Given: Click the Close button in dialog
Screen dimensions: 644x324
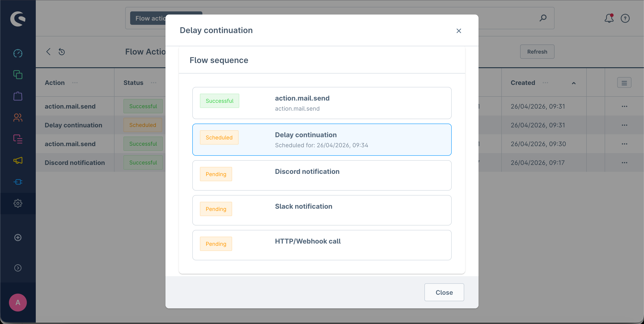Looking at the screenshot, I should tap(444, 292).
